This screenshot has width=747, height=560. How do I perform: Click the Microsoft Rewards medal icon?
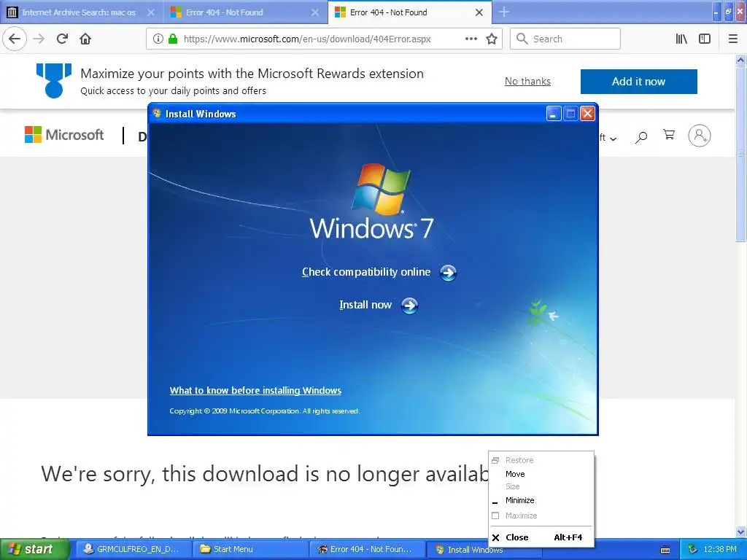[54, 80]
